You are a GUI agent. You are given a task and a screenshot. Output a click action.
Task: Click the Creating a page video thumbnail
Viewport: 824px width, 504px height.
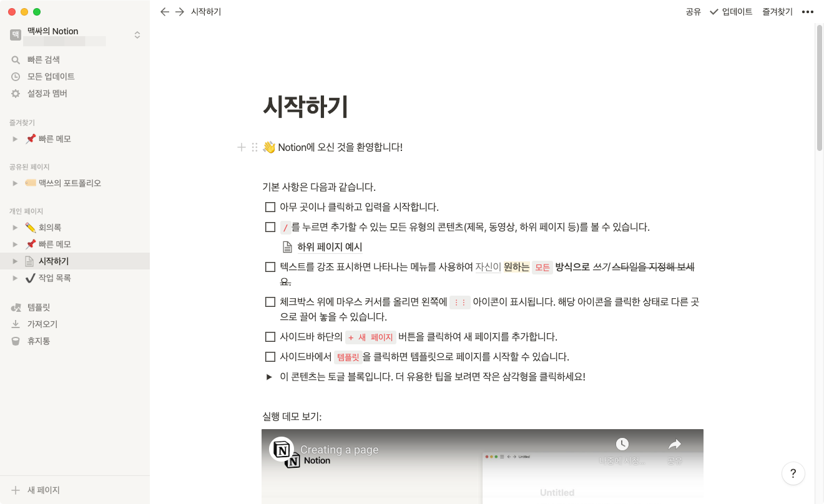click(483, 467)
